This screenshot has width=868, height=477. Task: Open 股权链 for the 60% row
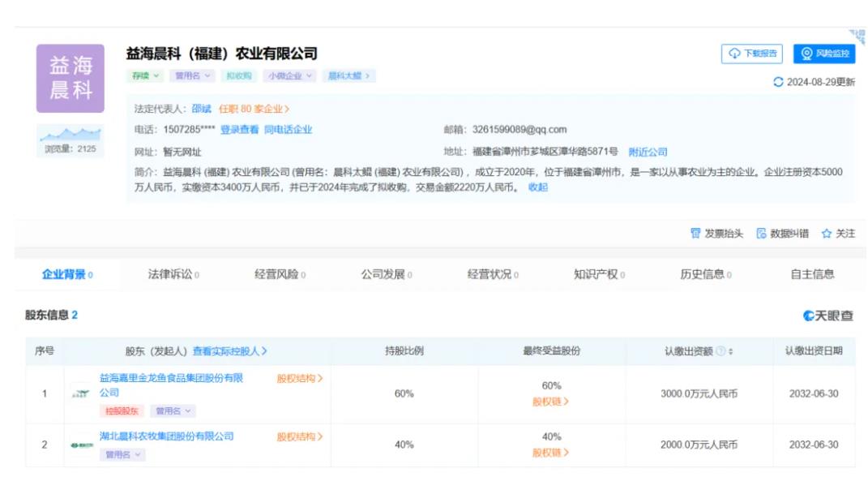[550, 402]
